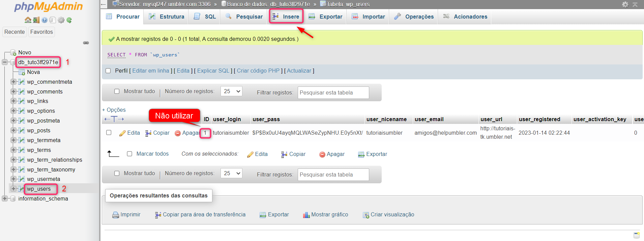
Task: Switch to the Insere tab
Action: (286, 17)
